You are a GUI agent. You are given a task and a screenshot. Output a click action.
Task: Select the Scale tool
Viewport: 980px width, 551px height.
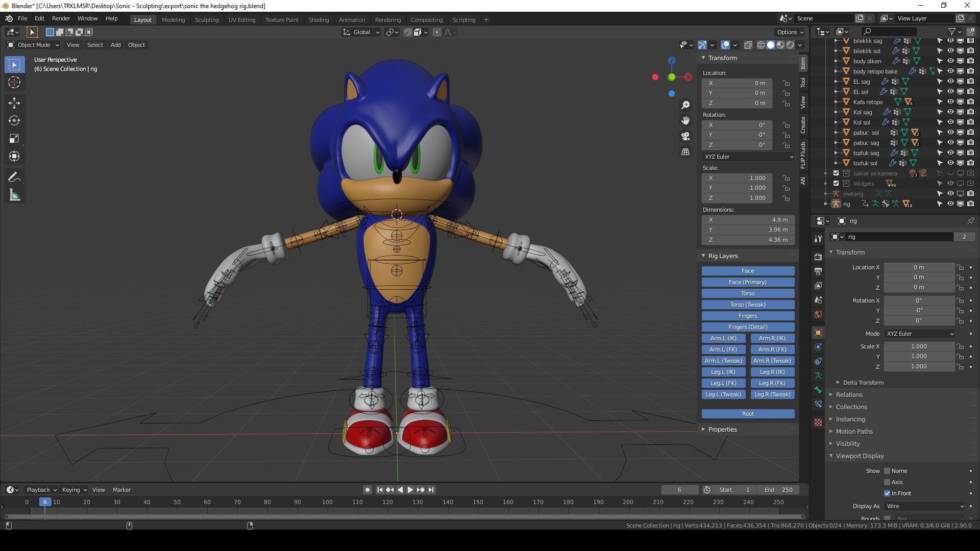(14, 139)
